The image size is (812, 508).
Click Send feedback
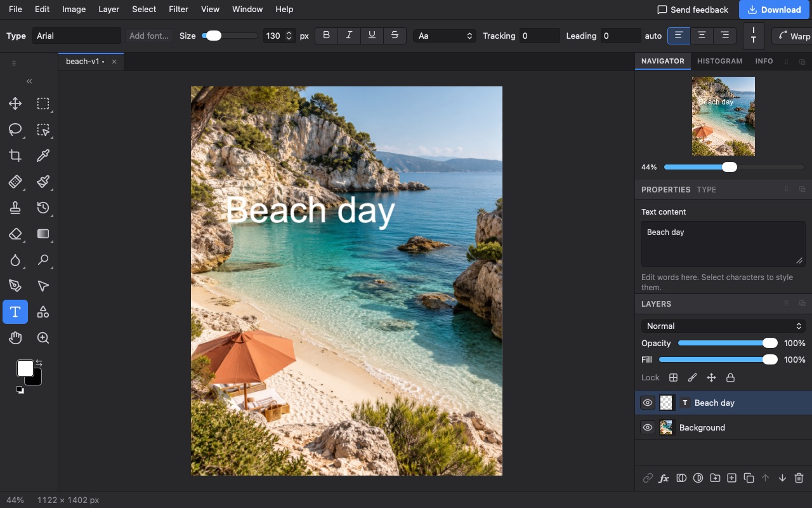(693, 10)
